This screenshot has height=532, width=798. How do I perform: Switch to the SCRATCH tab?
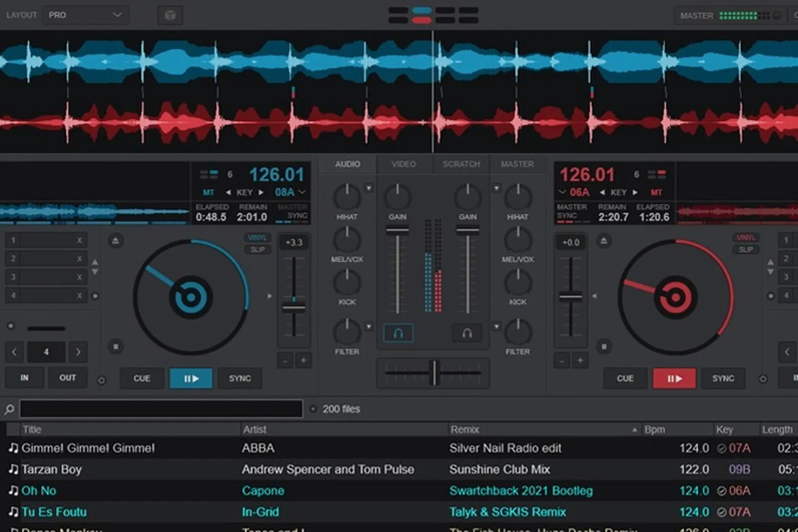[461, 164]
